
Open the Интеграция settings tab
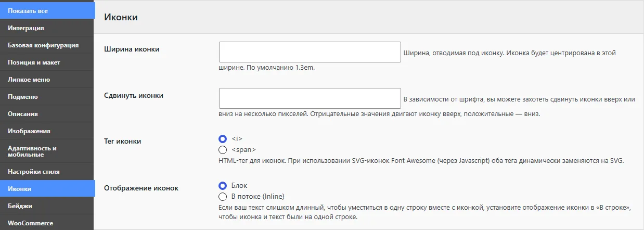(47, 28)
